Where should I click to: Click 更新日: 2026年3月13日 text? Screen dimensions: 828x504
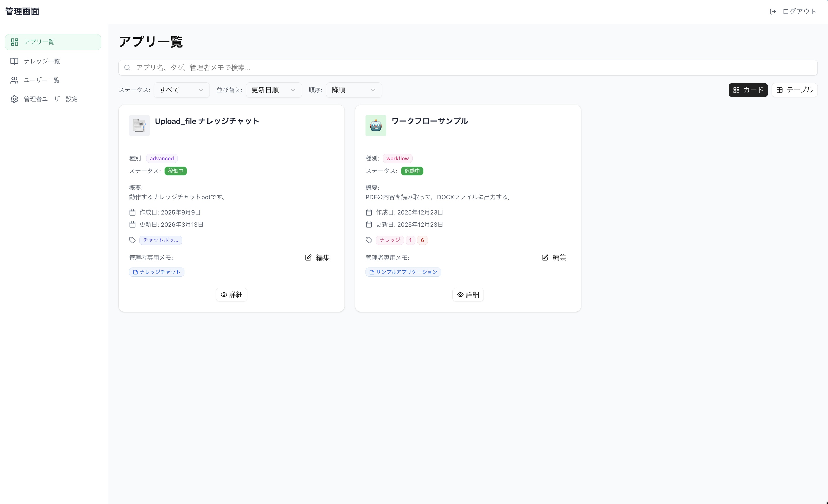coord(171,225)
